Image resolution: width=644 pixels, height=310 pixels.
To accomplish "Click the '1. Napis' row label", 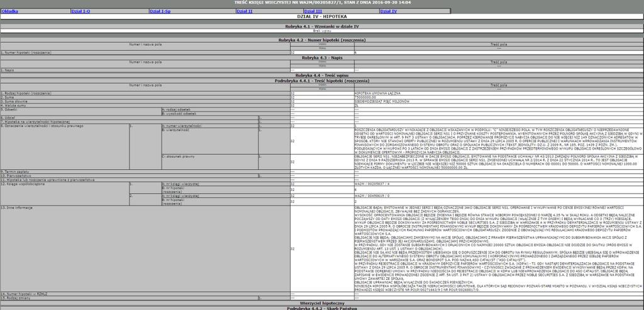I will (x=7, y=70).
